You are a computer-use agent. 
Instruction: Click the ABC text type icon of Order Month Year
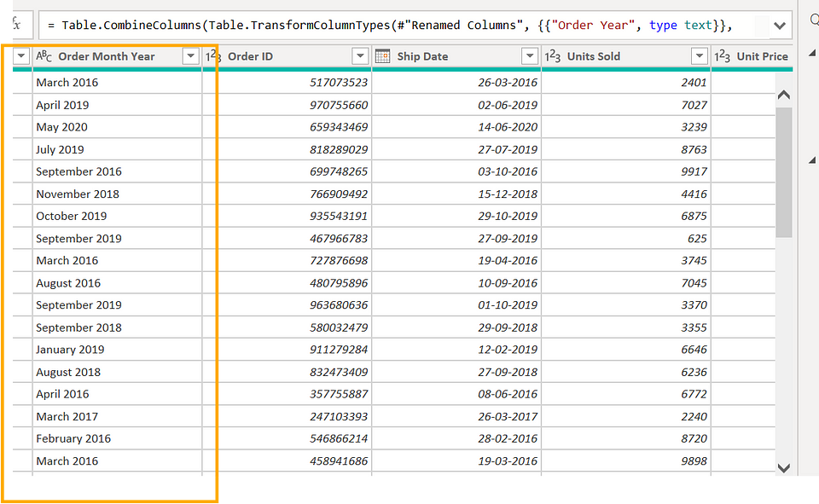click(x=44, y=56)
